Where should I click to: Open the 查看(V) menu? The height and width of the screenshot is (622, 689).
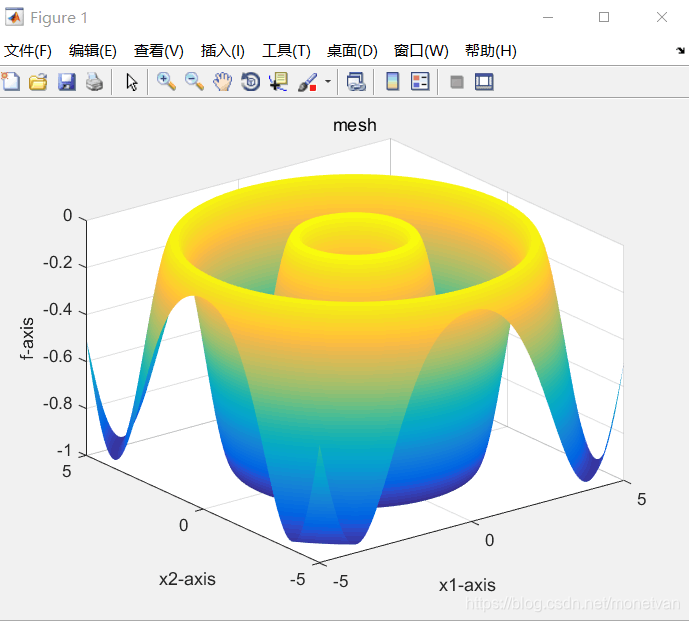click(159, 51)
